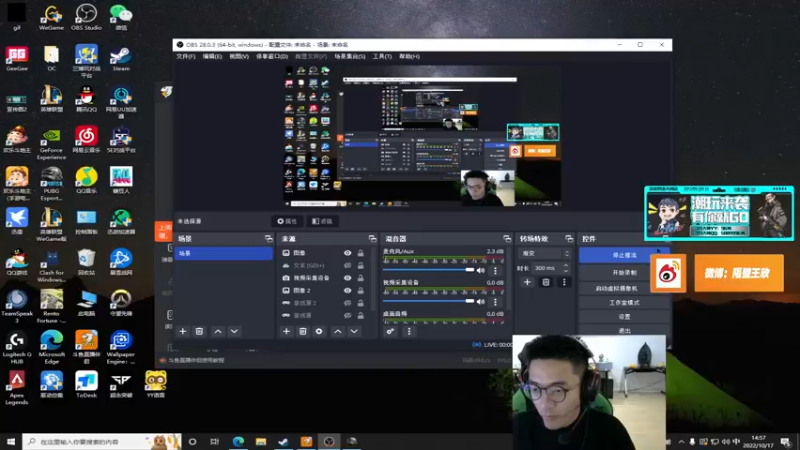
Task: Open source properties gear in sources toolbar
Action: pyautogui.click(x=319, y=332)
